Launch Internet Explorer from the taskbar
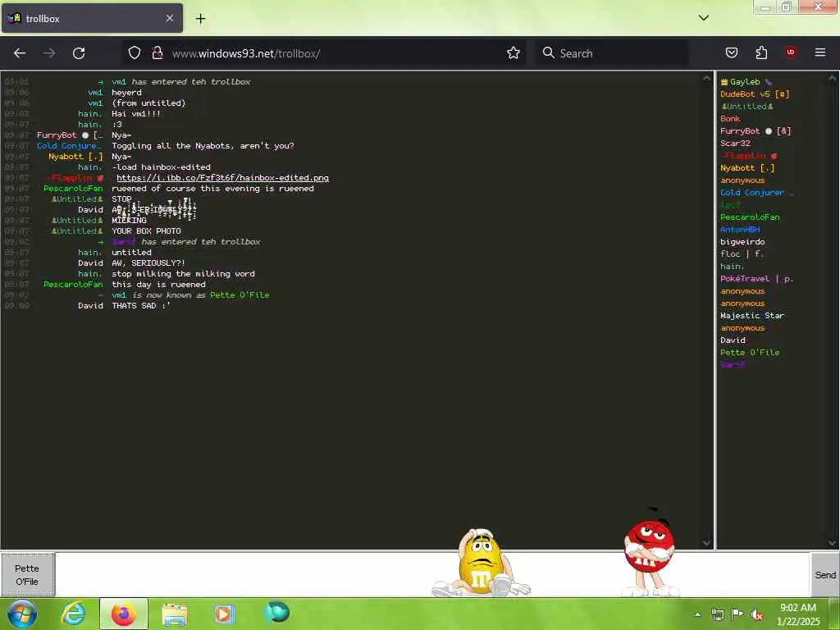 pos(73,614)
